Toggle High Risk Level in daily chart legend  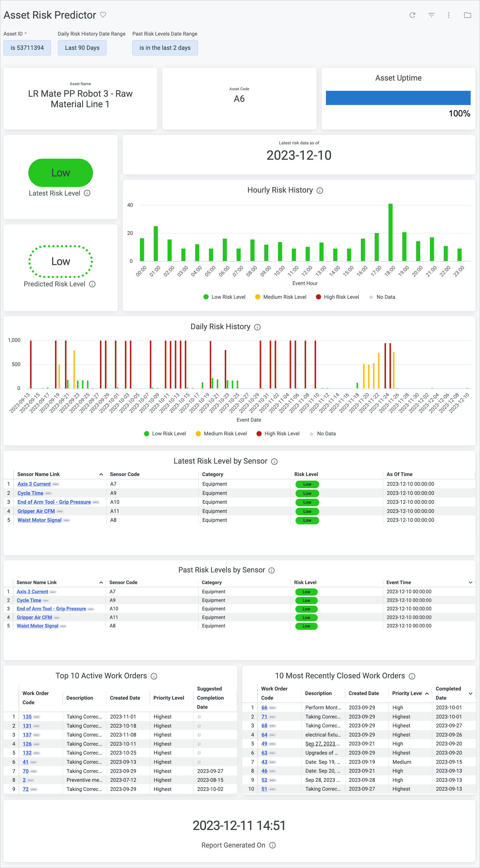(x=278, y=433)
